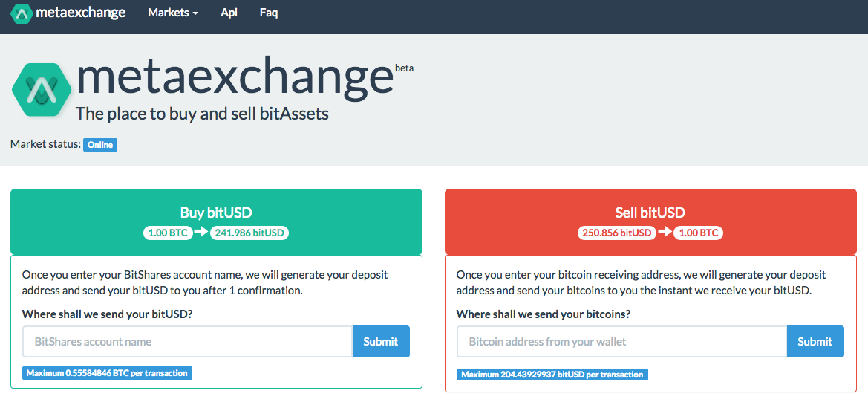Click the metaexchange brand name in navbar
This screenshot has width=868, height=402.
(x=81, y=12)
